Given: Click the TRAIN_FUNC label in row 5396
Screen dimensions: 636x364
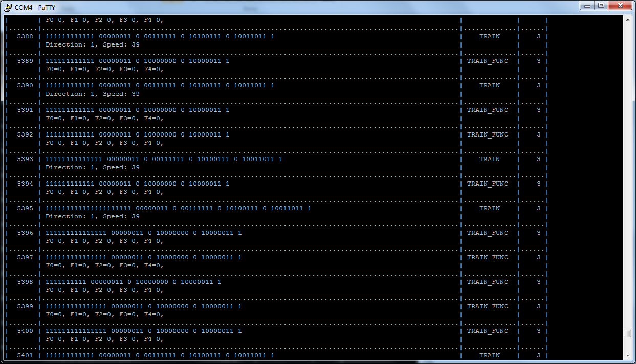Looking at the screenshot, I should (x=487, y=233).
